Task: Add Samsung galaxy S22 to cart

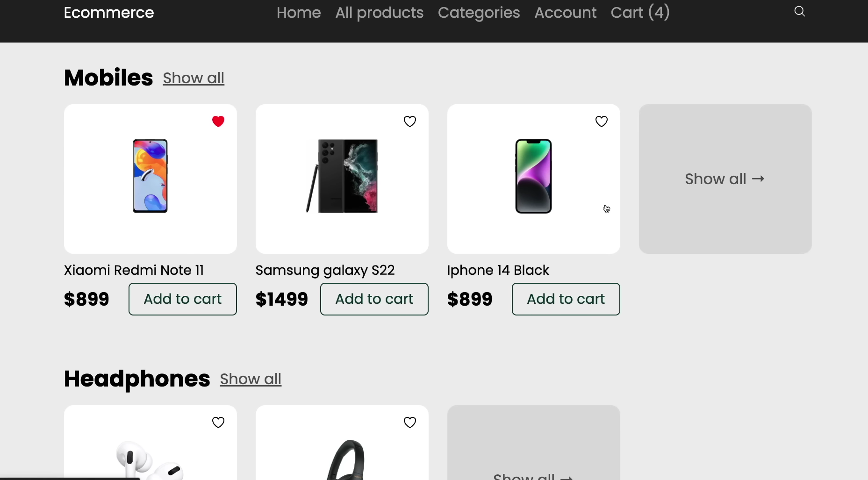Action: click(x=374, y=299)
